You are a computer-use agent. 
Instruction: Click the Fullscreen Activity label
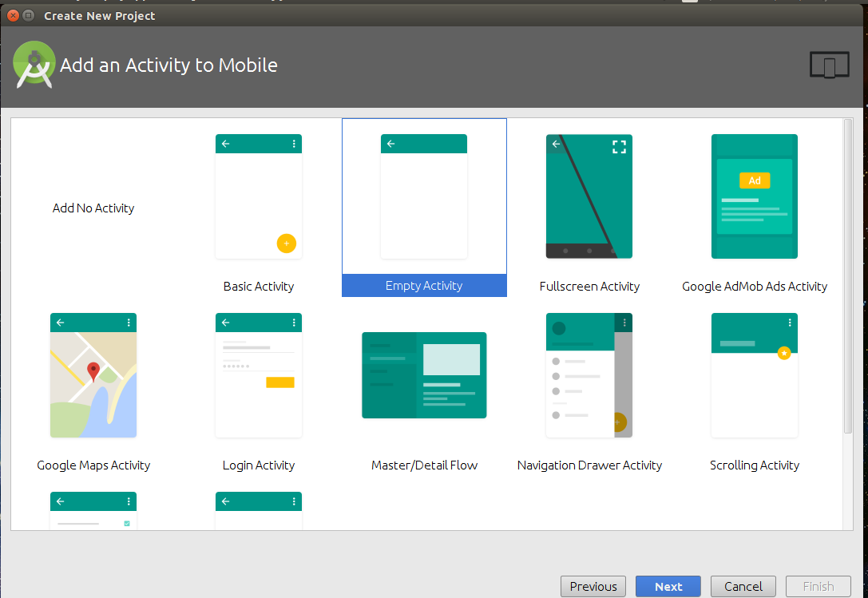[589, 287]
